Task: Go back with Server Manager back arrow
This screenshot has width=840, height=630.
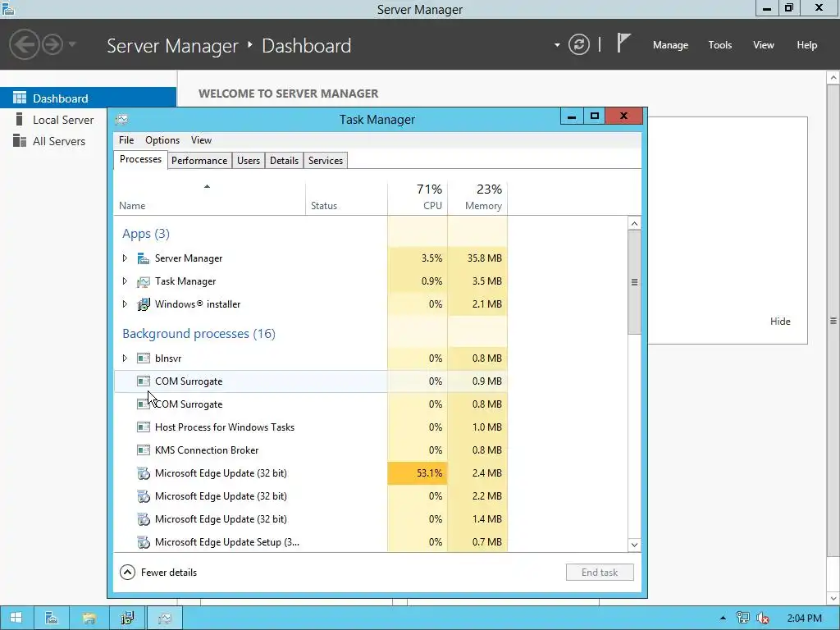Action: pyautogui.click(x=24, y=44)
